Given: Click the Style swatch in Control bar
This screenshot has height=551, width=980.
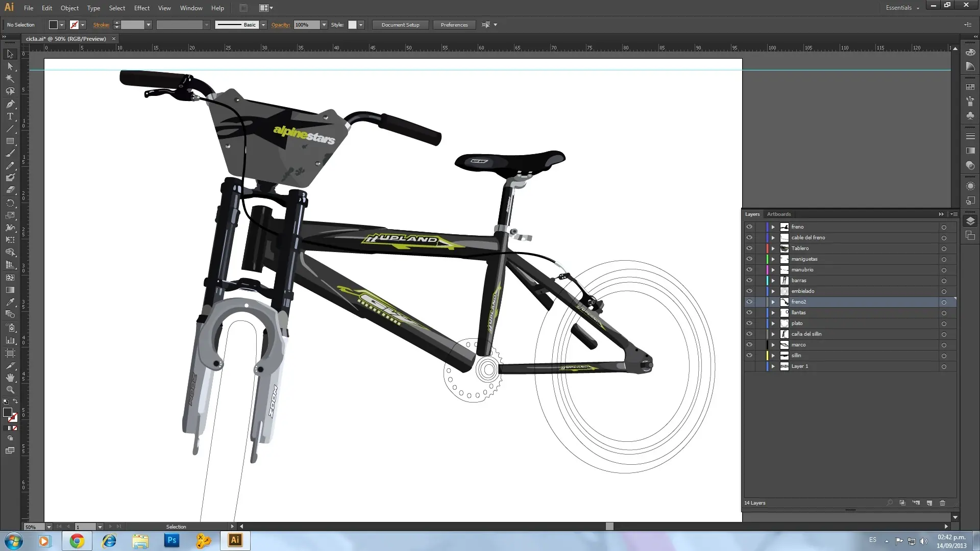Looking at the screenshot, I should coord(352,25).
